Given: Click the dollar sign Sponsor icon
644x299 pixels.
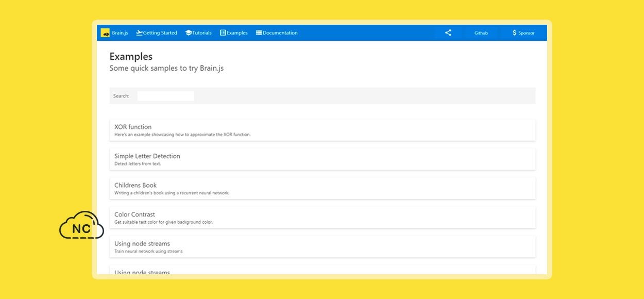Looking at the screenshot, I should (514, 33).
